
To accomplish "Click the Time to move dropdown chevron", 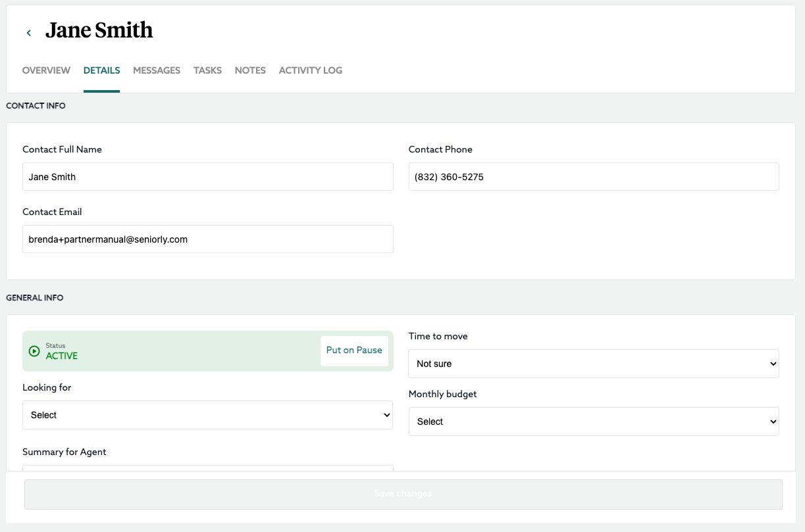I will coord(773,364).
